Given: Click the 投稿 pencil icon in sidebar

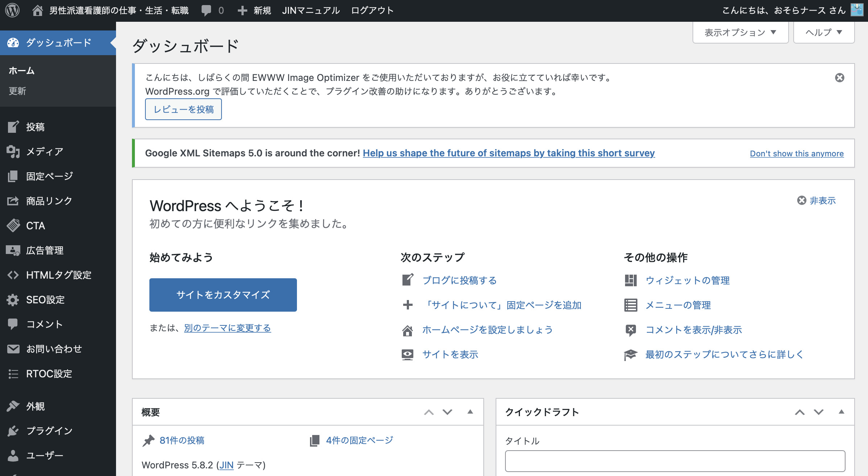Looking at the screenshot, I should [13, 127].
